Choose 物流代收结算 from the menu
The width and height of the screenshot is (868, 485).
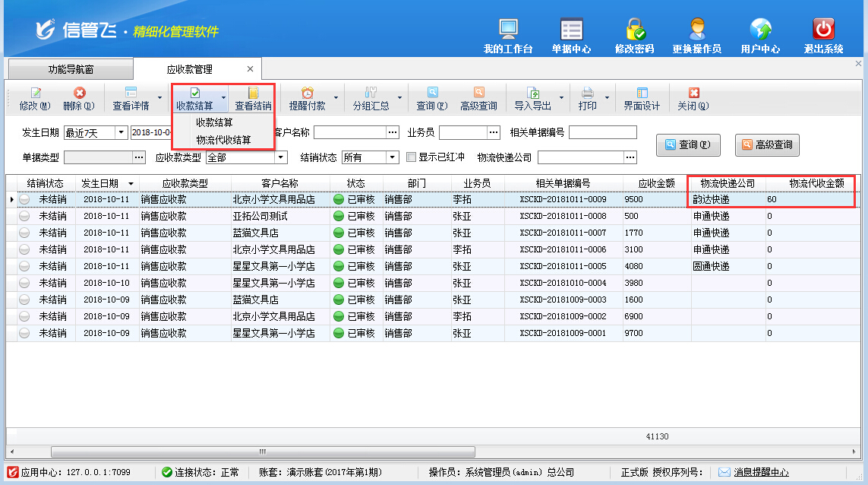223,140
